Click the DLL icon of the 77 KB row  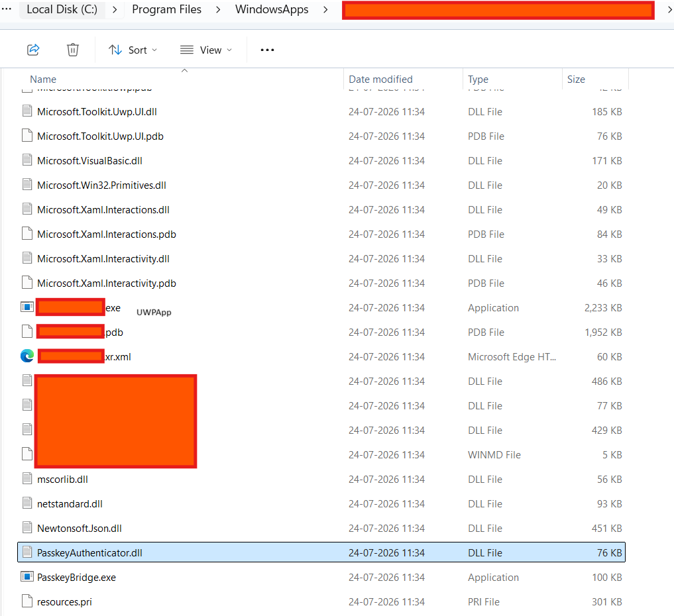click(x=27, y=405)
